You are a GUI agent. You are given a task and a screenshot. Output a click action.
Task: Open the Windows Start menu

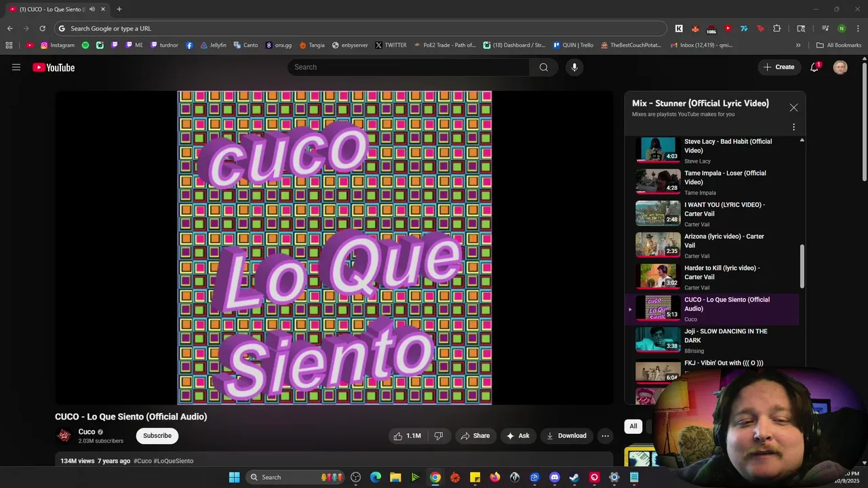(234, 477)
